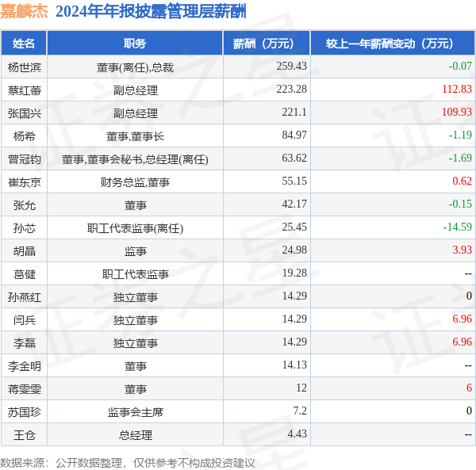Viewport: 476px width, 470px height.
Task: Click the salary value 221.1
Action: click(x=294, y=112)
